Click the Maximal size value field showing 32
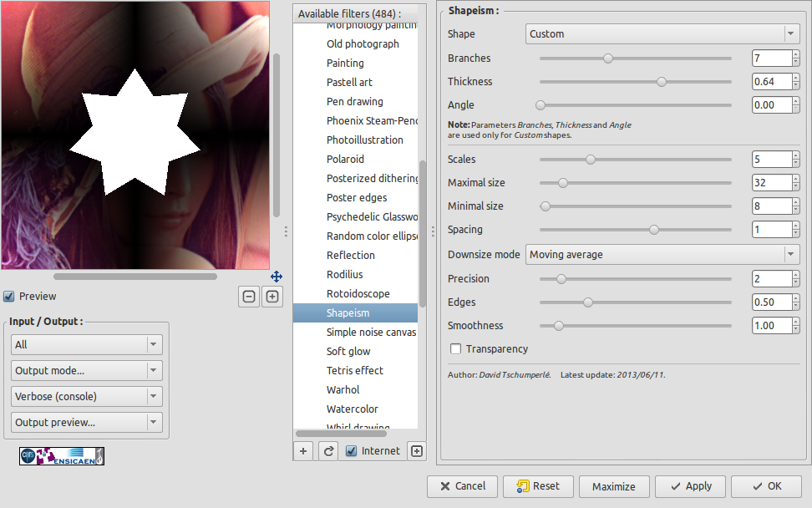This screenshot has width=812, height=508. click(772, 183)
